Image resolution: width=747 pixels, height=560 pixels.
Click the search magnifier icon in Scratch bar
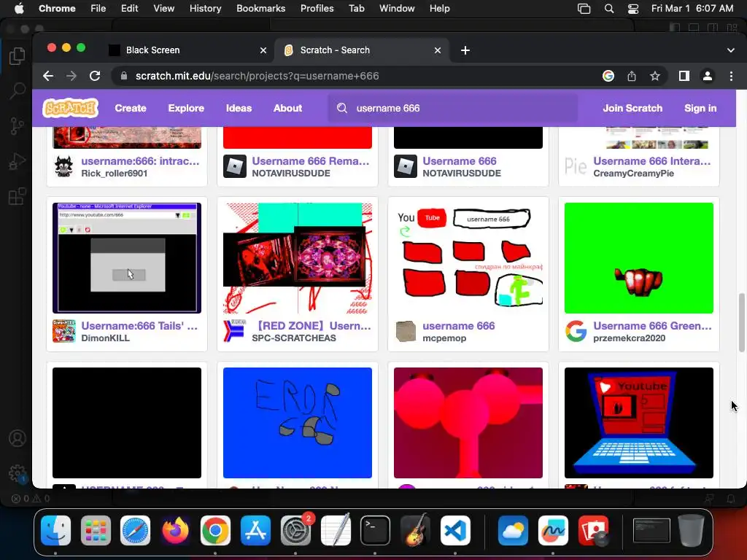click(342, 108)
